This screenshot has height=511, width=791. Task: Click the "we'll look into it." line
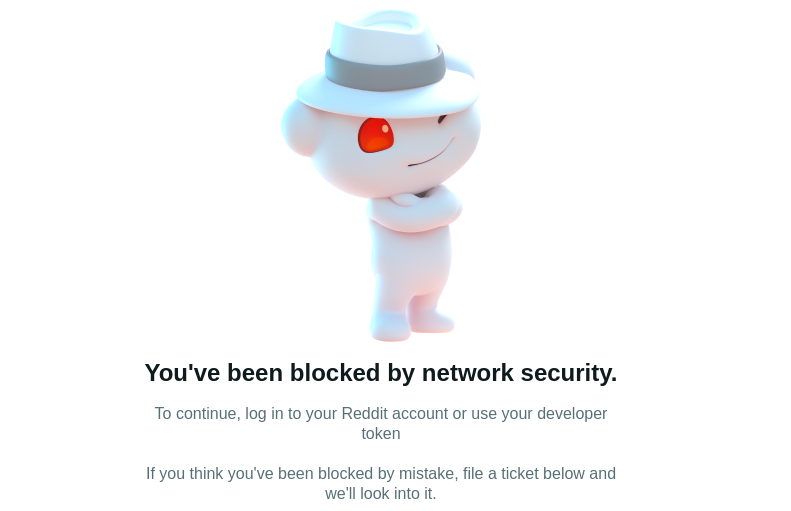click(381, 493)
